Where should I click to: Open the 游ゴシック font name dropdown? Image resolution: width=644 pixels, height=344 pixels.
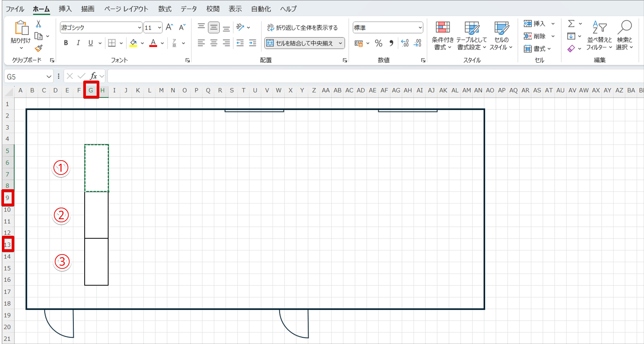140,28
